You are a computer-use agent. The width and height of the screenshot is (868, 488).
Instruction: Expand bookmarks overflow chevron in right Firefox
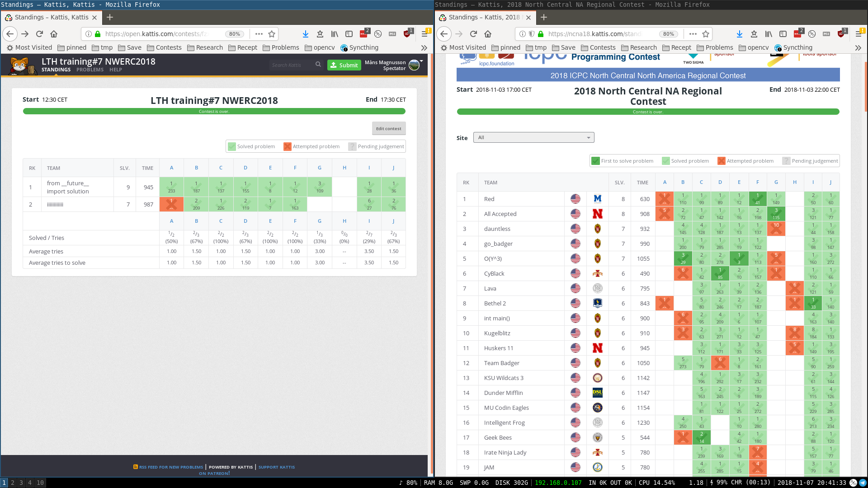pos(858,47)
